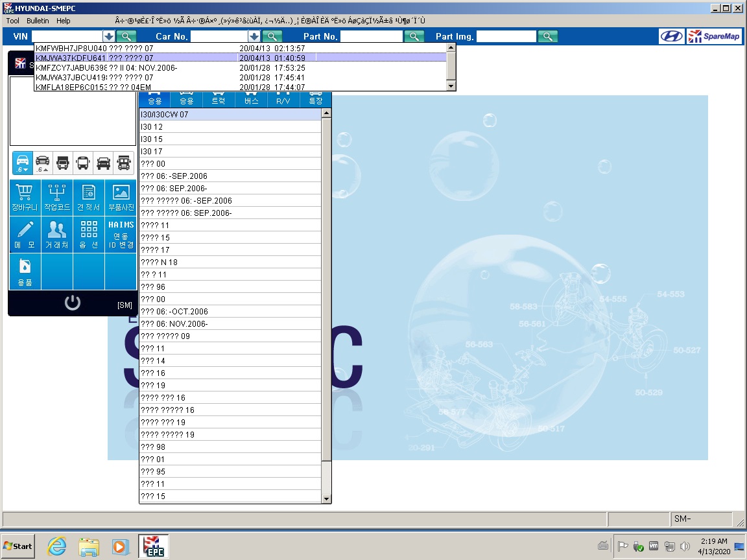Open the 견적서 estimate sheet icon
This screenshot has height=560, width=747.
(x=89, y=198)
